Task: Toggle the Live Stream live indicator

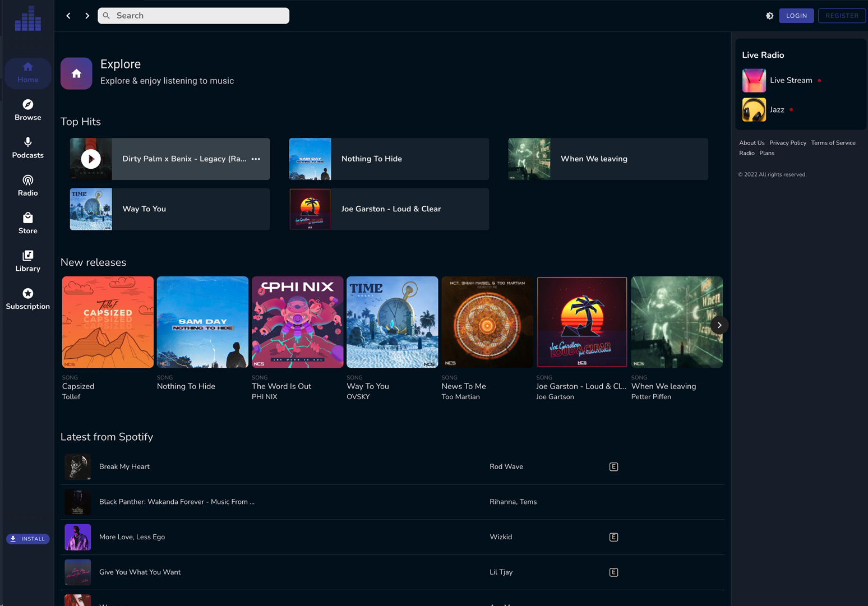Action: click(820, 80)
